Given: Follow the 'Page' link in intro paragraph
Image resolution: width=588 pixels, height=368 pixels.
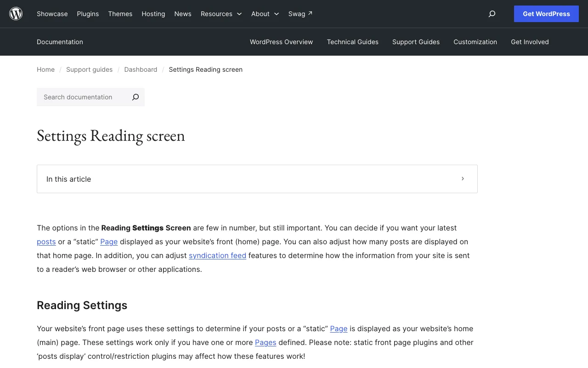Looking at the screenshot, I should point(109,241).
